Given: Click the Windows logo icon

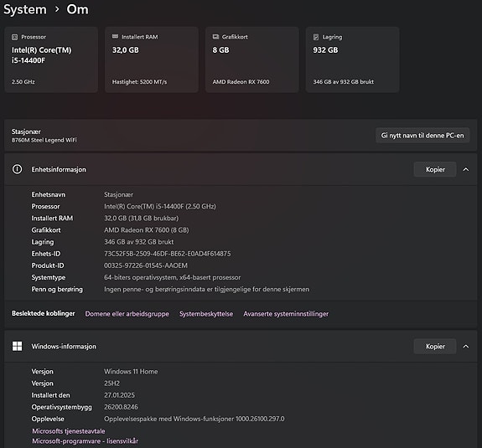Looking at the screenshot, I should 18,346.
